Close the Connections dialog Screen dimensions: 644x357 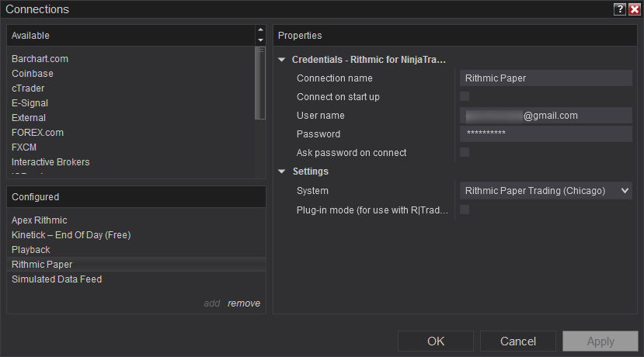pyautogui.click(x=635, y=9)
